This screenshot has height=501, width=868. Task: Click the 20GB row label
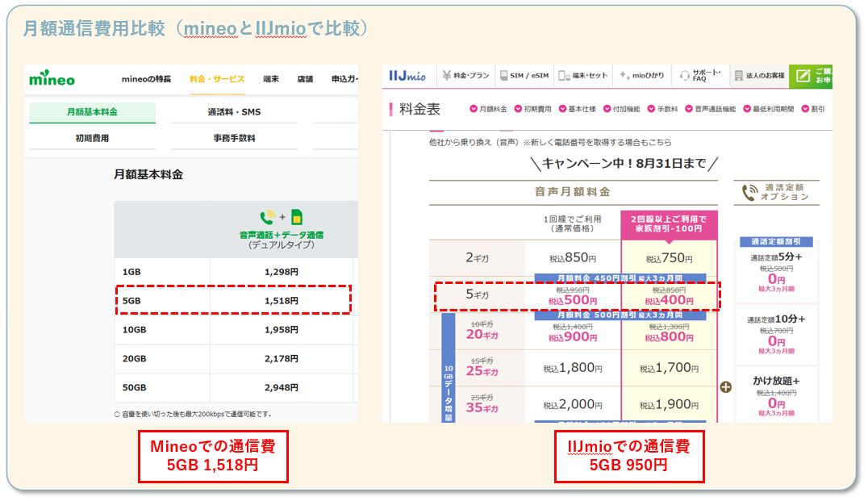click(135, 358)
